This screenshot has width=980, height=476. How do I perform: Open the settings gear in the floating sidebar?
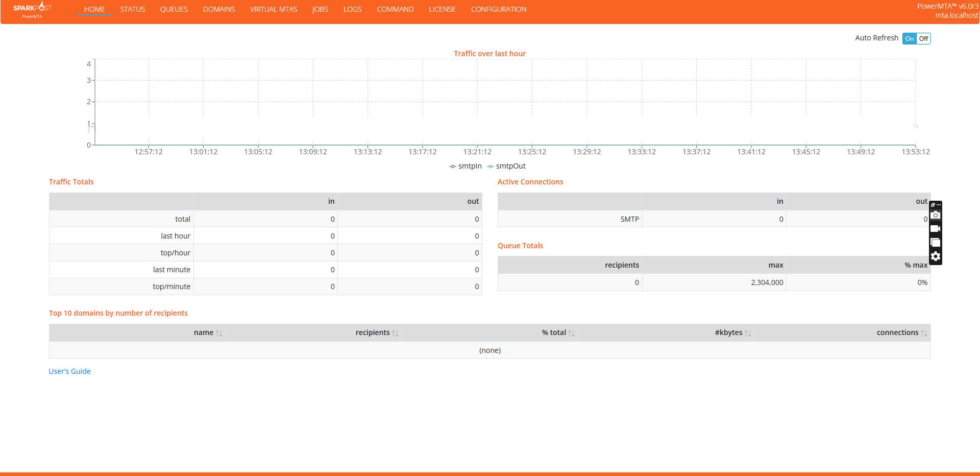(936, 256)
